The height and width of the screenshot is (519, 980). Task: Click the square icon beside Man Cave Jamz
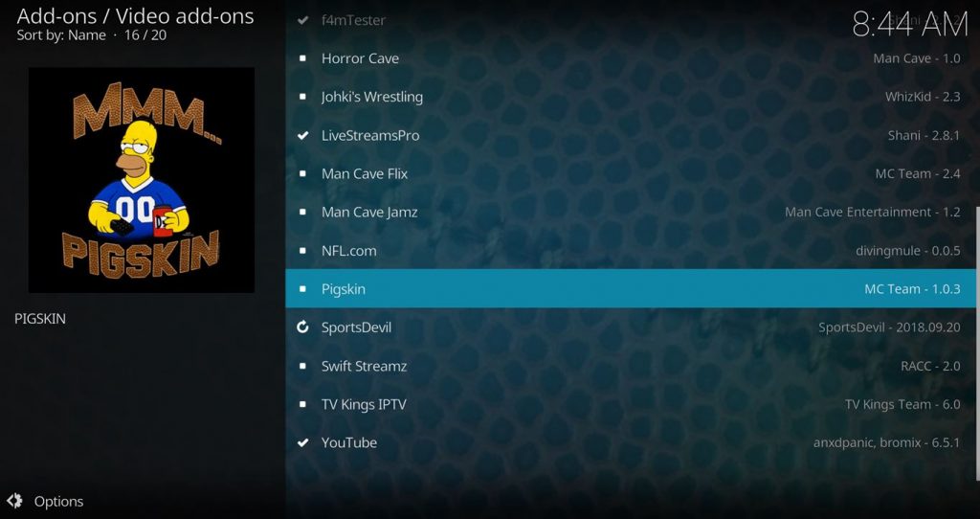click(x=303, y=212)
